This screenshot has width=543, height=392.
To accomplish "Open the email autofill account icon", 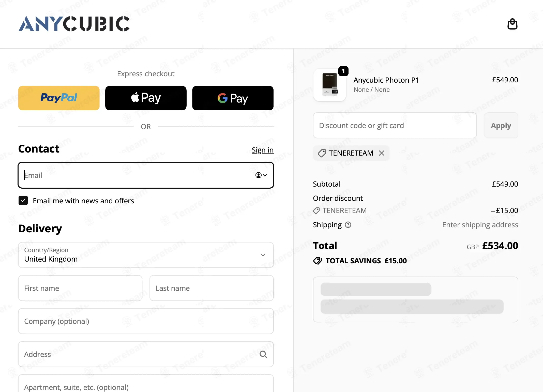I will coord(258,175).
